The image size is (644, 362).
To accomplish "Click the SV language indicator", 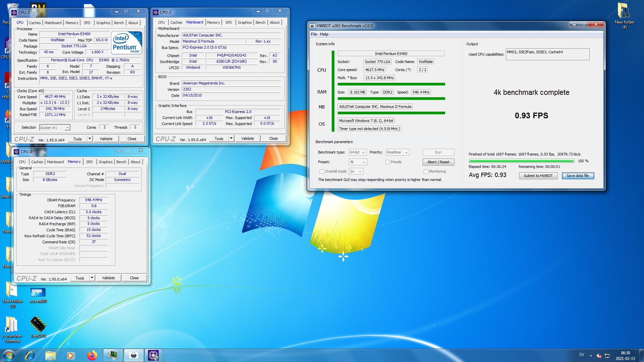I will [x=582, y=355].
